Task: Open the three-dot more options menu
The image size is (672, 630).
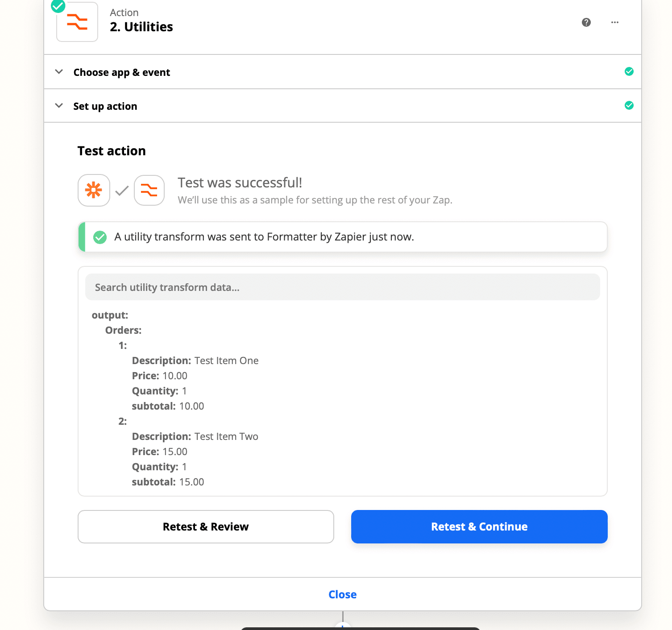Action: pos(615,22)
